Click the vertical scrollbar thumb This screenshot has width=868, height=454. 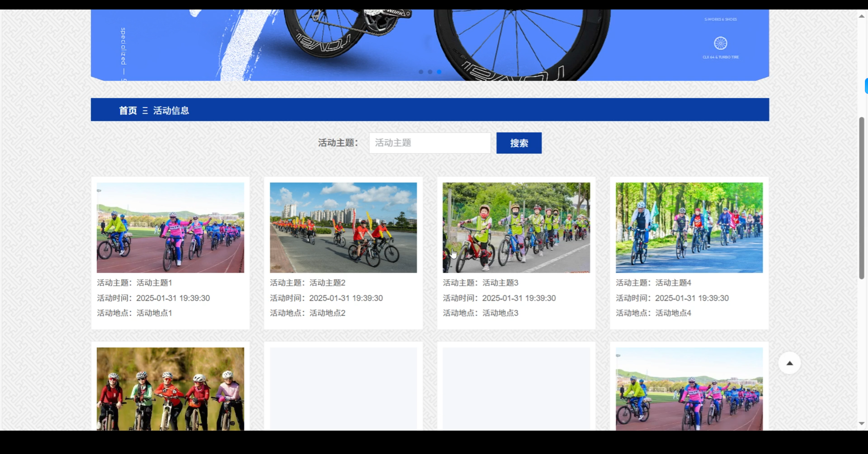(862, 198)
